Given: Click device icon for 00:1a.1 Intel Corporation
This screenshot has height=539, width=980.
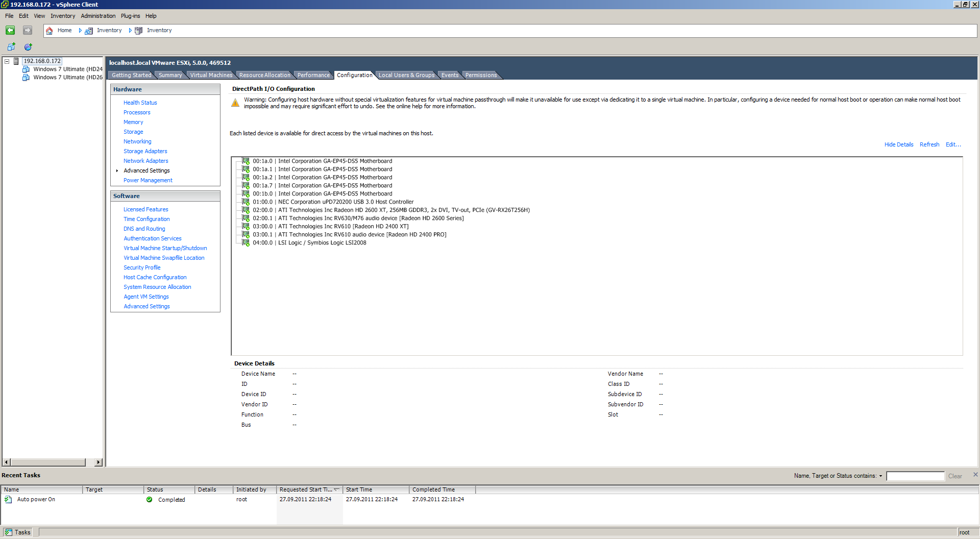Looking at the screenshot, I should pyautogui.click(x=246, y=169).
